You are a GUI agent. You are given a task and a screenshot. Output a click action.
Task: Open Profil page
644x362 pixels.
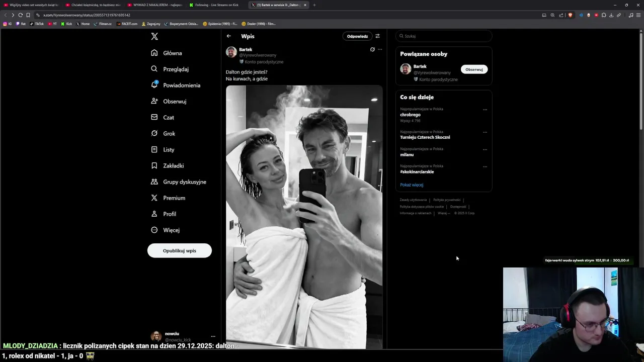164,214
